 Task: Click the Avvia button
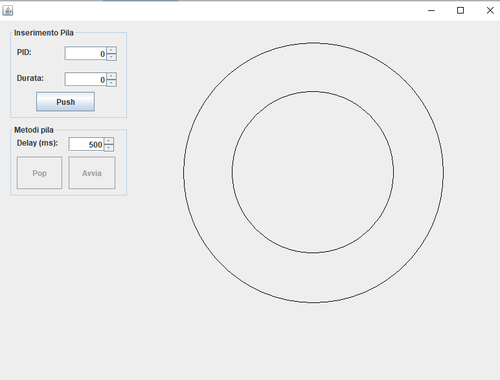click(92, 173)
